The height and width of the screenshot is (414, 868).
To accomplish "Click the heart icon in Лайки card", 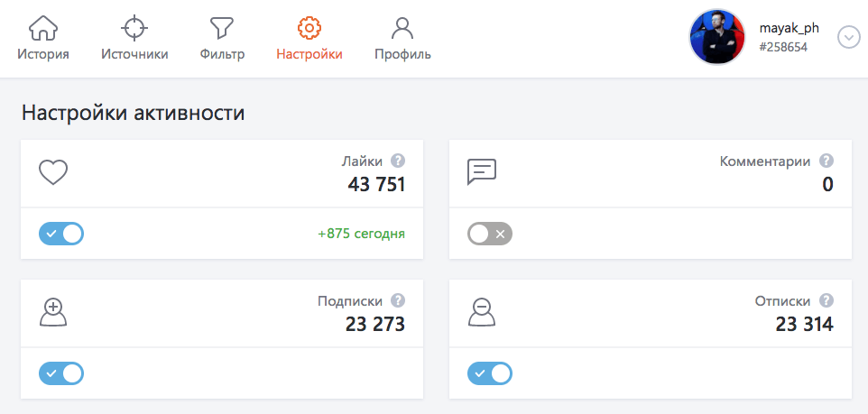I will [x=54, y=172].
